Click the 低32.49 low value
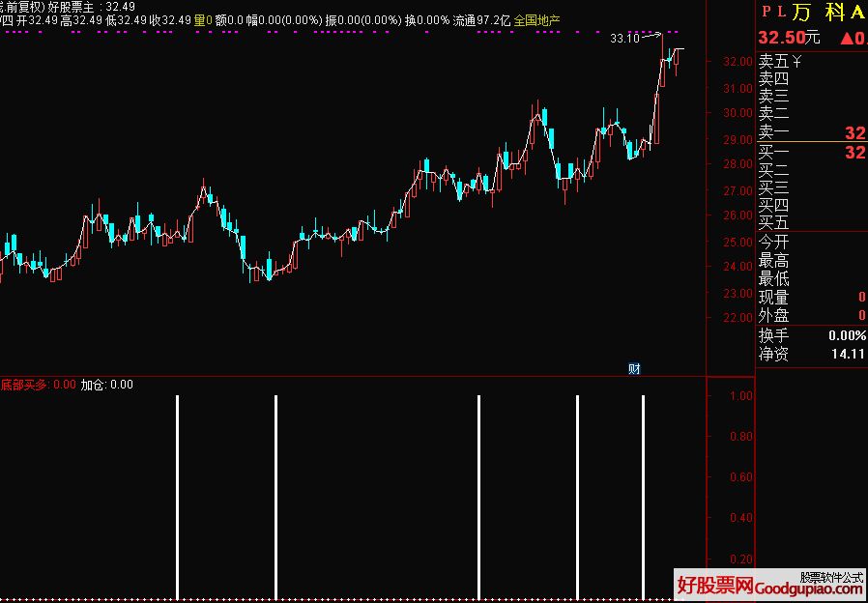This screenshot has width=868, height=603. click(x=127, y=21)
